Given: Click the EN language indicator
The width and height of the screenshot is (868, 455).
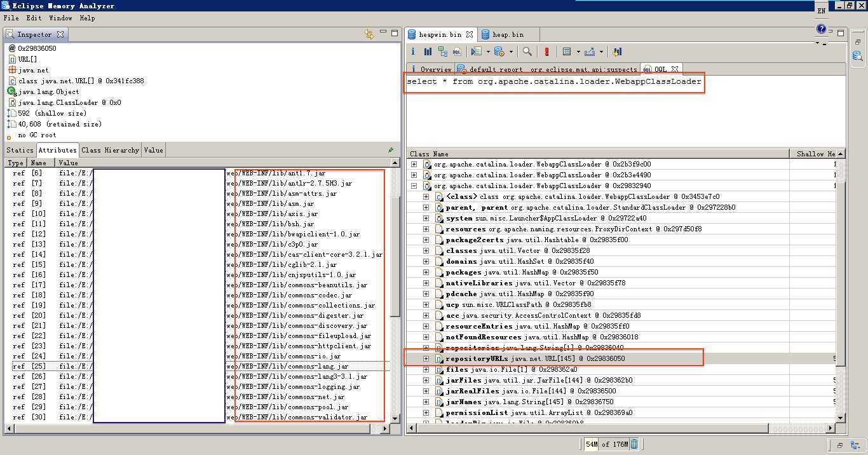Looking at the screenshot, I should pos(821,11).
